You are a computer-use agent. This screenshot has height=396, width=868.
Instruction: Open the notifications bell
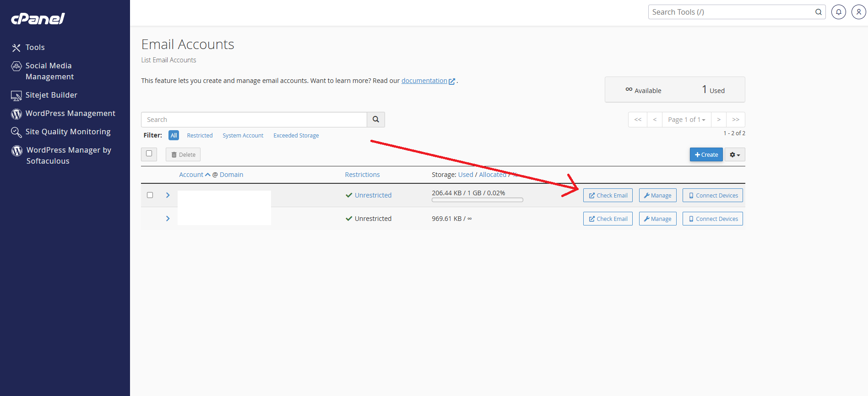pyautogui.click(x=838, y=12)
